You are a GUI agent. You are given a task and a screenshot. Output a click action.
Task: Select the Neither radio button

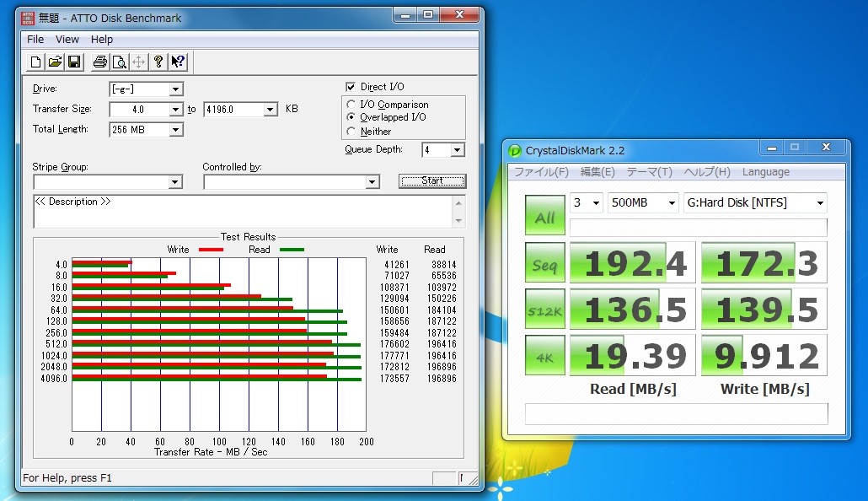(x=351, y=132)
